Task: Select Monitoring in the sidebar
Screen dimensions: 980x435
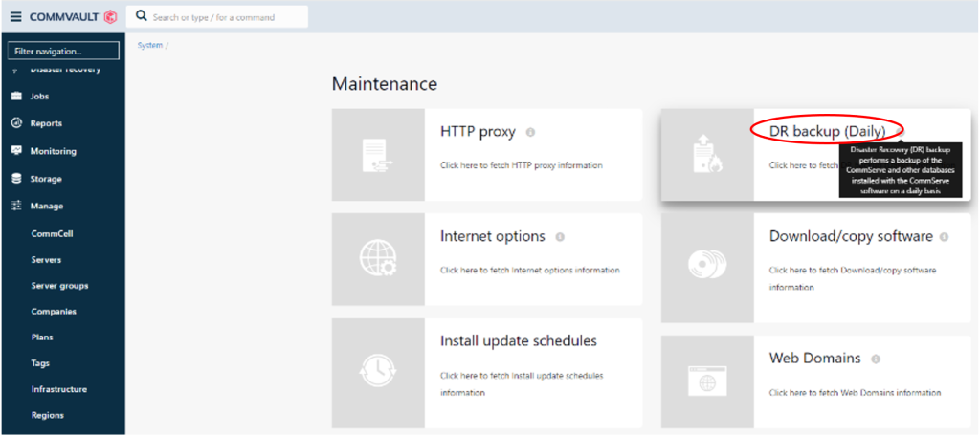Action: click(54, 151)
